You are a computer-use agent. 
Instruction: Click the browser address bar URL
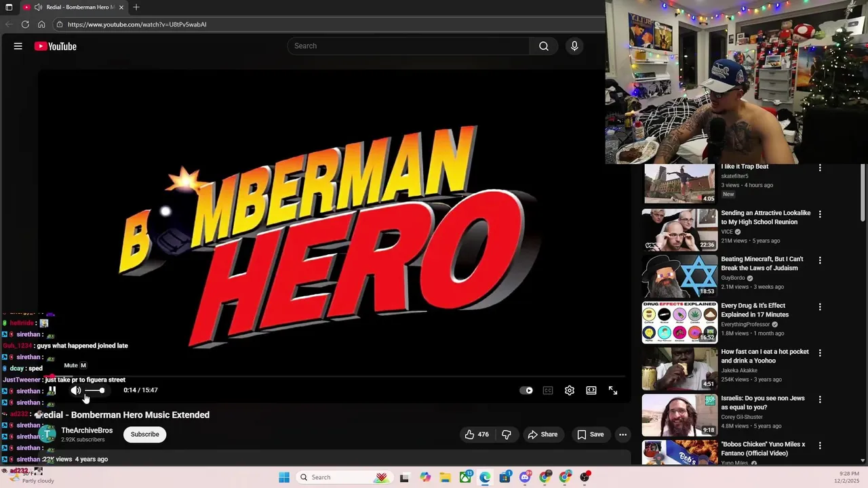(137, 24)
